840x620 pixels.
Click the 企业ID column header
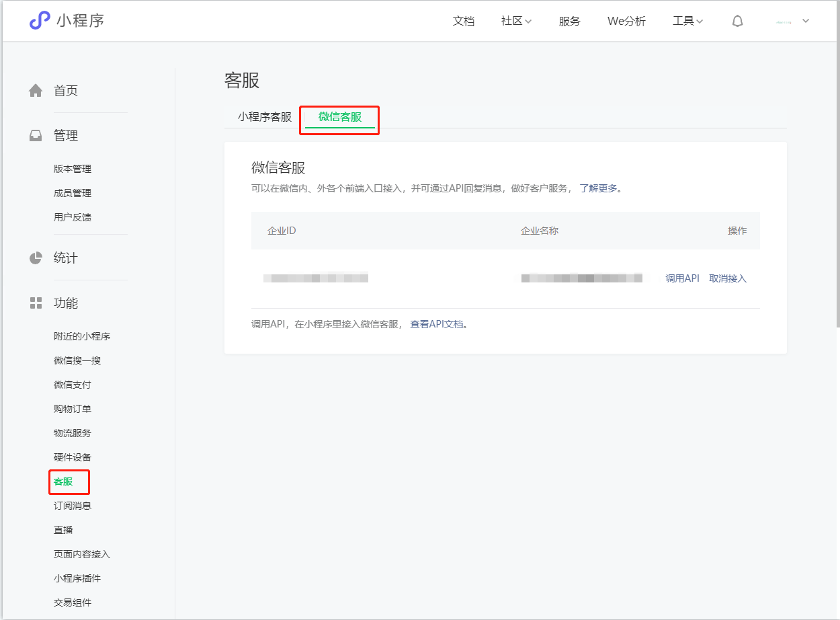[x=282, y=231]
